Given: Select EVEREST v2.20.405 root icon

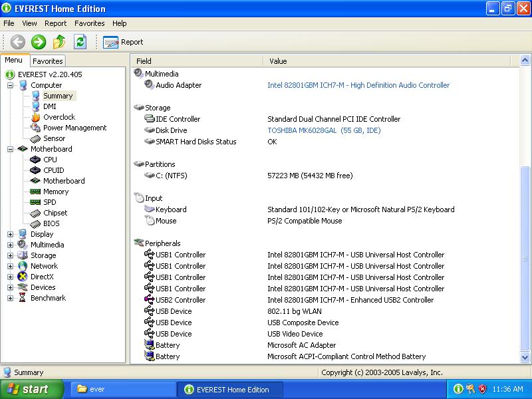Looking at the screenshot, I should 10,74.
